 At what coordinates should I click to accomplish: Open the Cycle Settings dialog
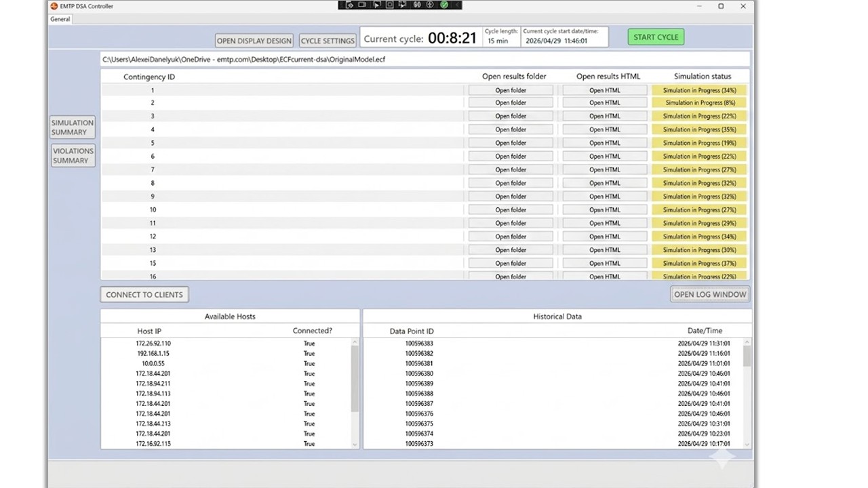(x=328, y=41)
